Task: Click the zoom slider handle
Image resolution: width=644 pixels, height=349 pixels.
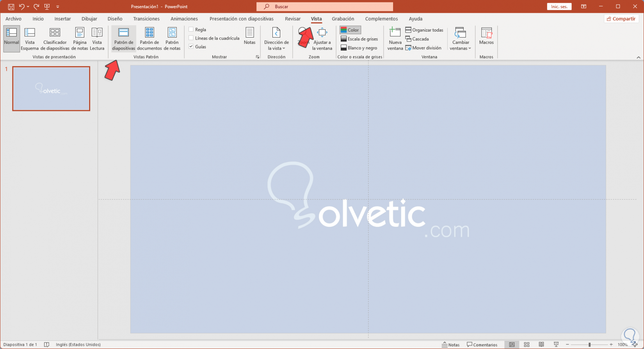Action: (x=589, y=345)
